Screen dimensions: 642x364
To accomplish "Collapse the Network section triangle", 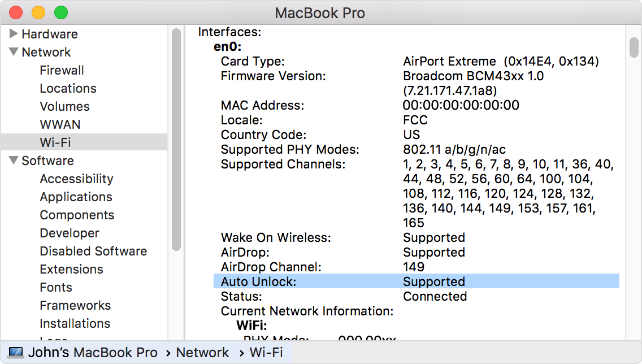I will [x=14, y=52].
